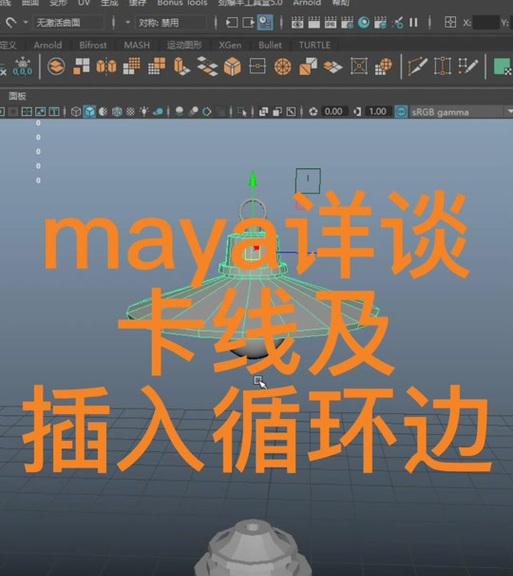The height and width of the screenshot is (576, 513).
Task: Open Render Settings clapperboard with gear
Action: 347,23
